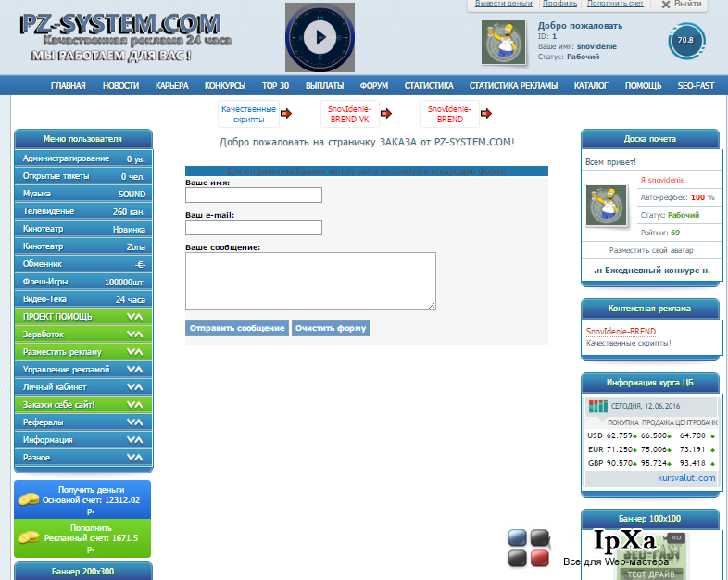Viewport: 728px width, 580px height.
Task: Click red arrow after SnovIdenie-BREND ad
Action: coord(486,113)
